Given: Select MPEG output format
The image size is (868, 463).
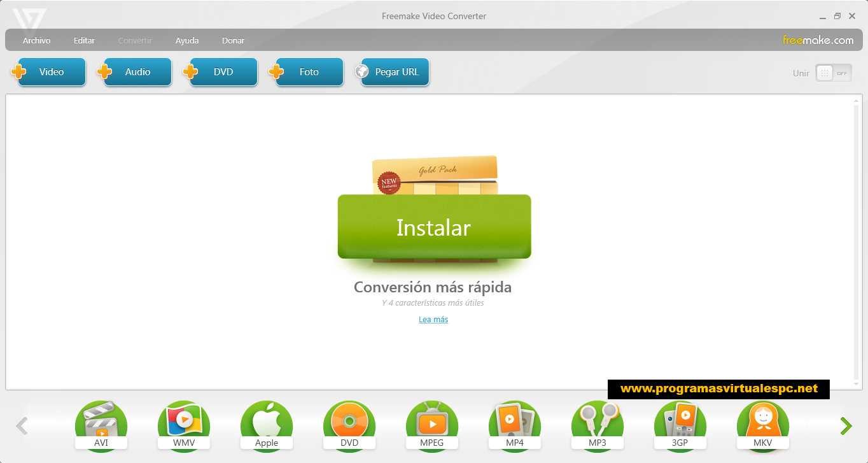Looking at the screenshot, I should coord(432,425).
